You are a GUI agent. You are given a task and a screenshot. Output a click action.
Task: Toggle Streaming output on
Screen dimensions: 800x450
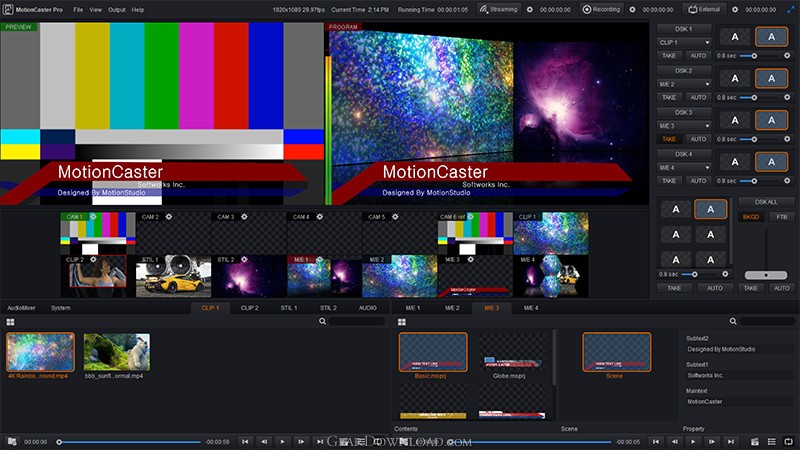pos(498,9)
